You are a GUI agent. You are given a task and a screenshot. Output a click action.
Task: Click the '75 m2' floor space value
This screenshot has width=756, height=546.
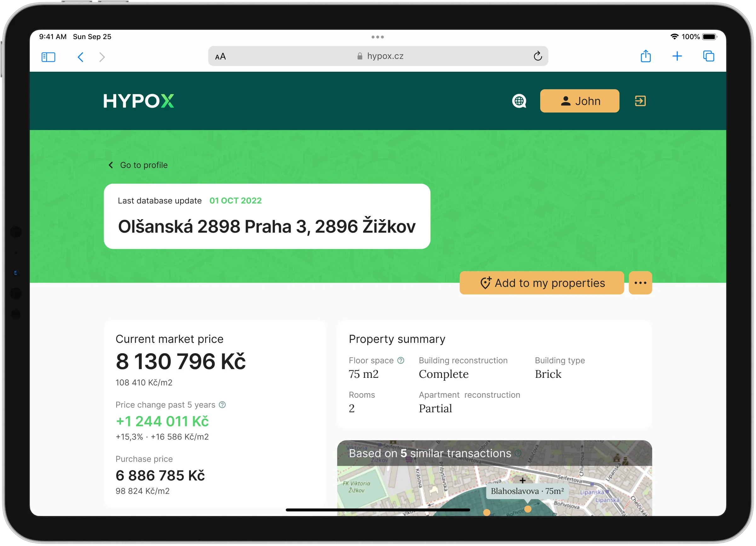click(x=364, y=374)
